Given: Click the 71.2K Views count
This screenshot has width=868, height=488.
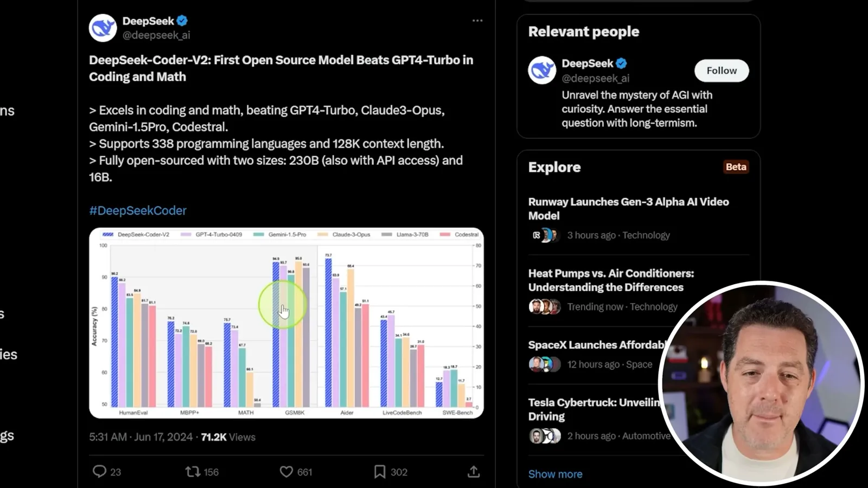Looking at the screenshot, I should tap(228, 437).
